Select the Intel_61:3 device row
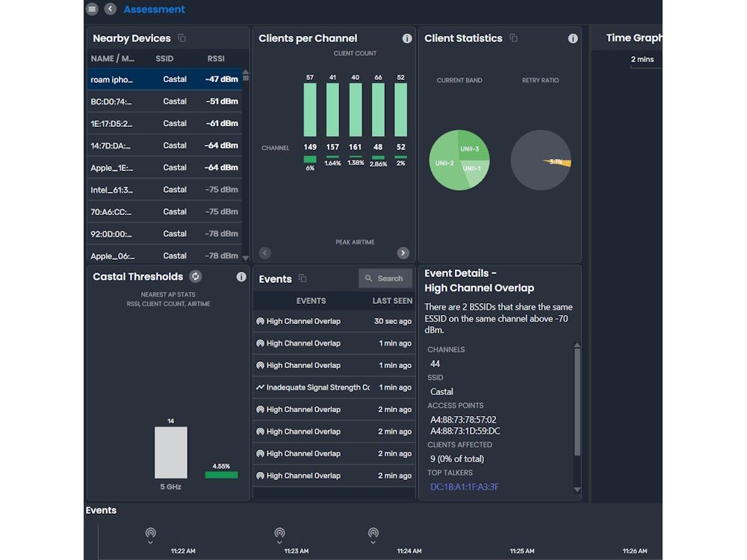Viewport: 747px width, 560px height. click(164, 190)
